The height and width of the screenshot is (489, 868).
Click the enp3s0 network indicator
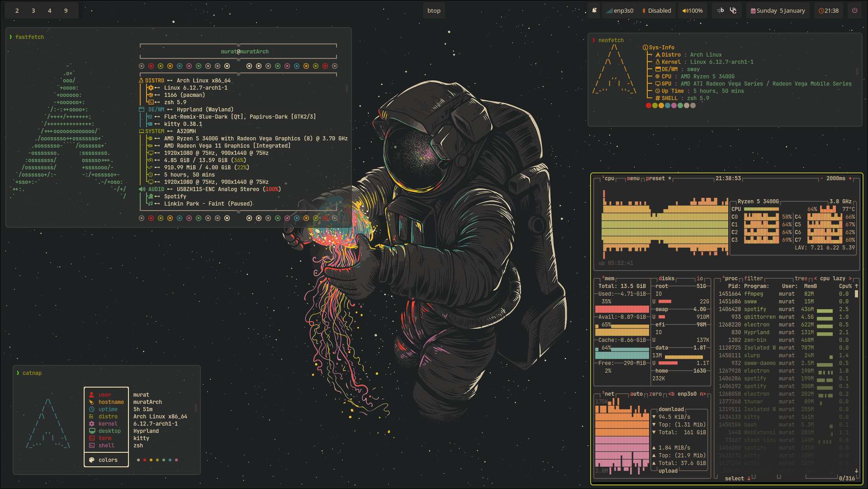point(620,10)
